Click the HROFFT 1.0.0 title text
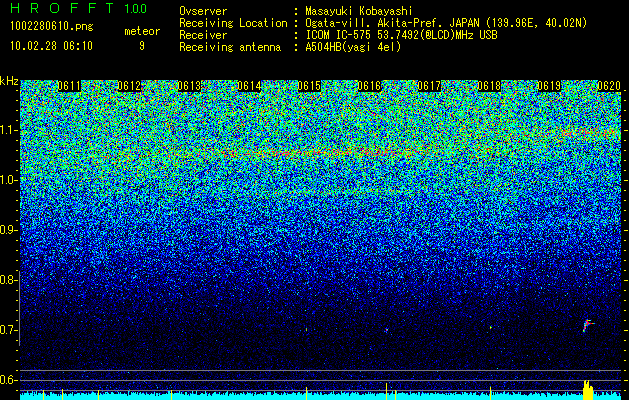629x400 pixels. pos(79,8)
